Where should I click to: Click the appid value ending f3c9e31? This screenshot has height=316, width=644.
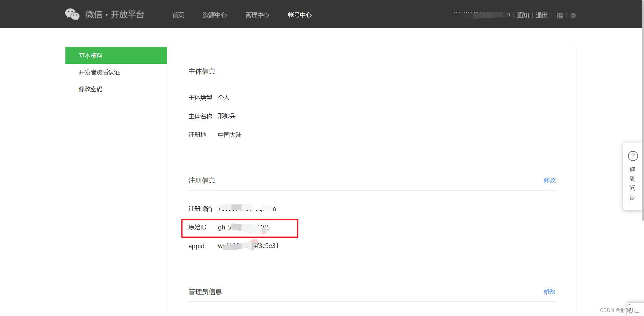[x=248, y=246]
